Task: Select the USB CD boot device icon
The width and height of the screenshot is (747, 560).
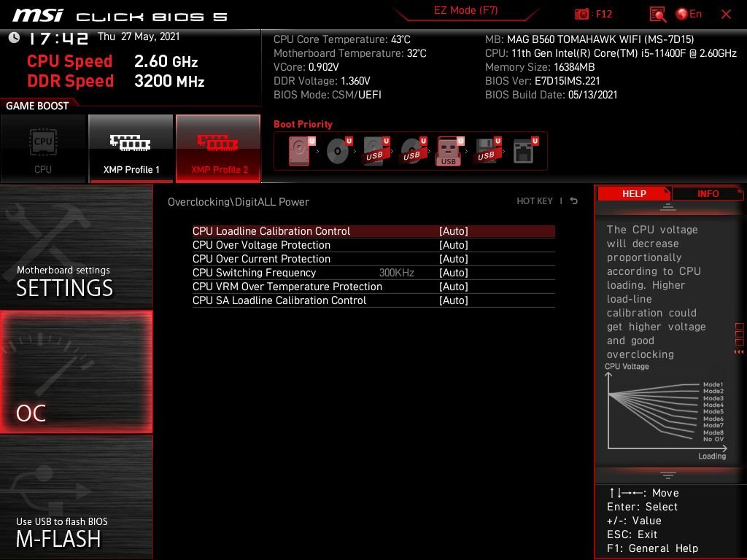Action: (413, 152)
